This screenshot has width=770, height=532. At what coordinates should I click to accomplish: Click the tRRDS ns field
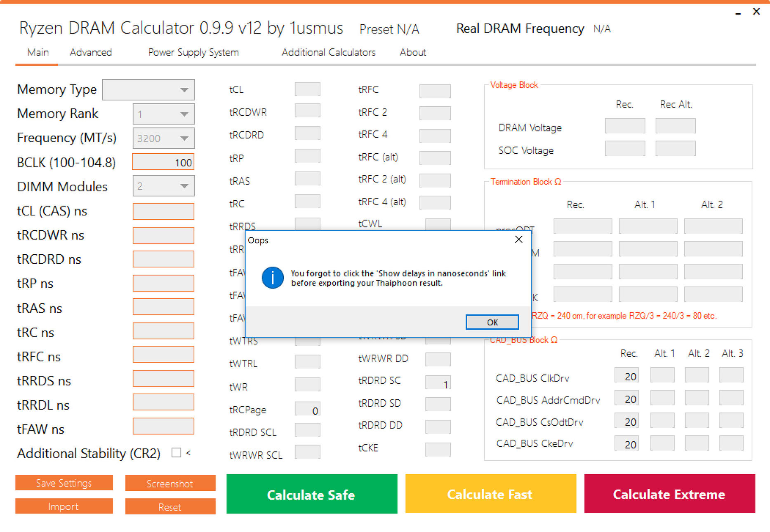click(163, 378)
